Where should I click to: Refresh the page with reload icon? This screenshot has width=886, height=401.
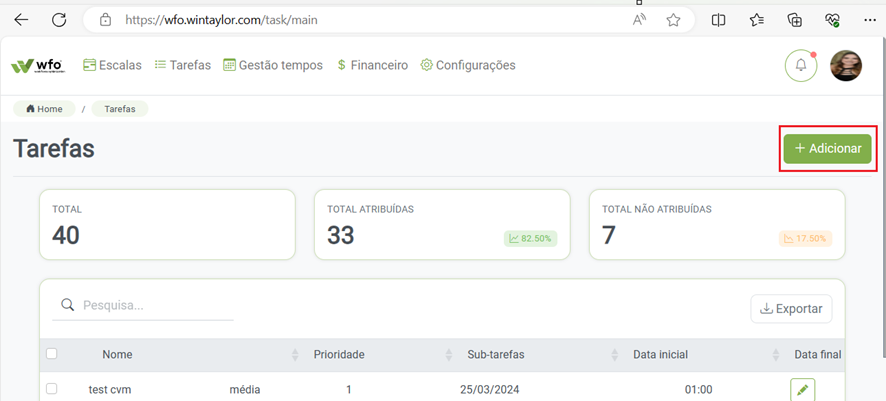[59, 20]
